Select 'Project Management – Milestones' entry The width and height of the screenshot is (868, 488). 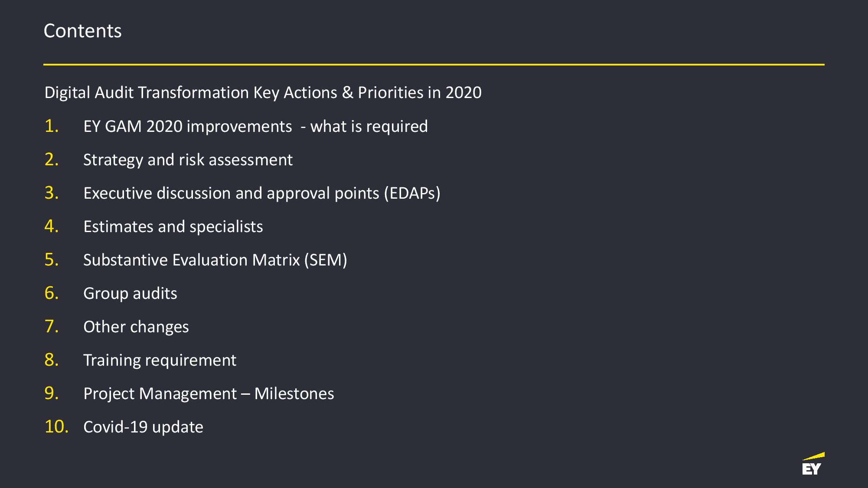tap(209, 393)
